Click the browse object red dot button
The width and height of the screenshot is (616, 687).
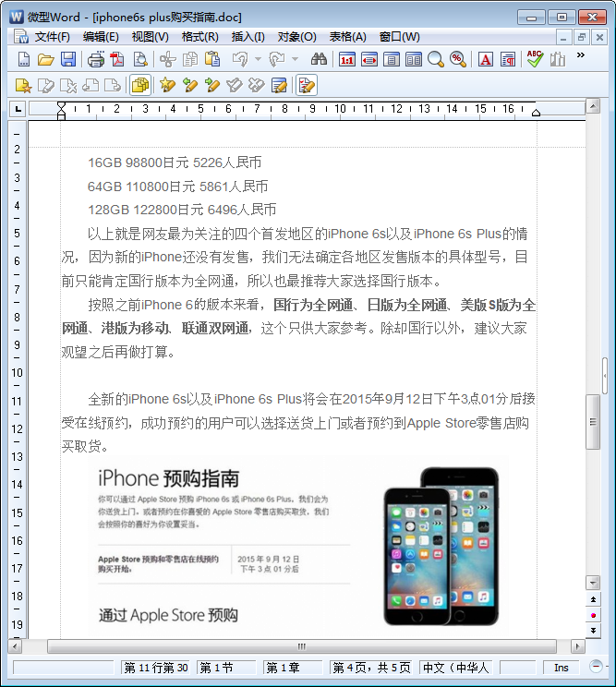[x=593, y=615]
